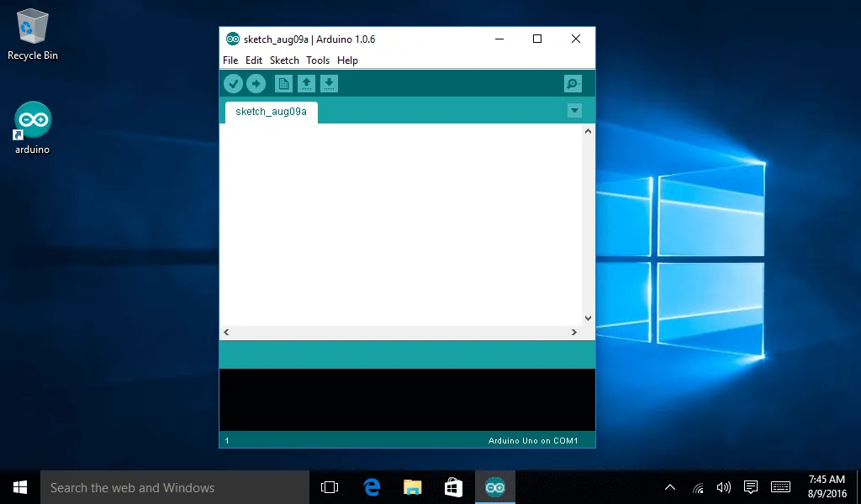Open a sketch using the up-arrow icon
The height and width of the screenshot is (504, 861).
pyautogui.click(x=307, y=83)
